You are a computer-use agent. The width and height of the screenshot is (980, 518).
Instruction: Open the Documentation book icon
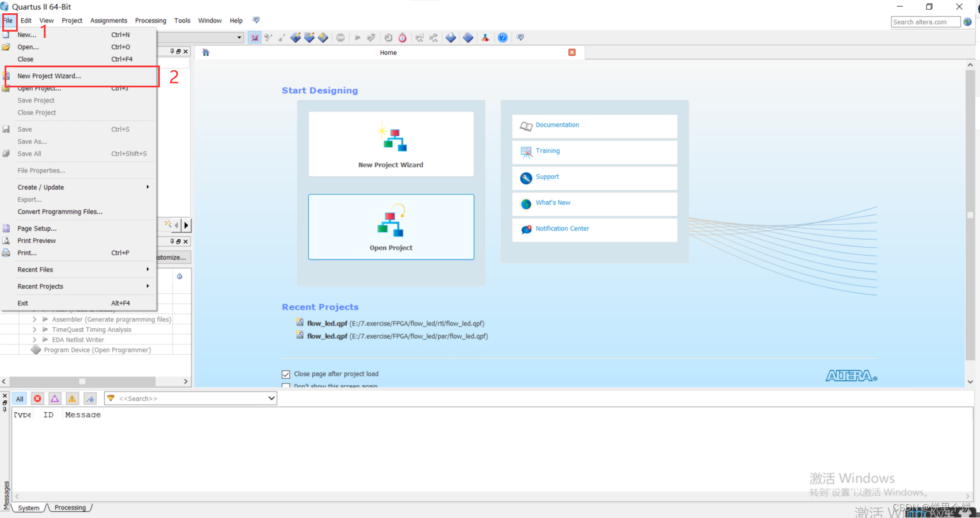(526, 126)
